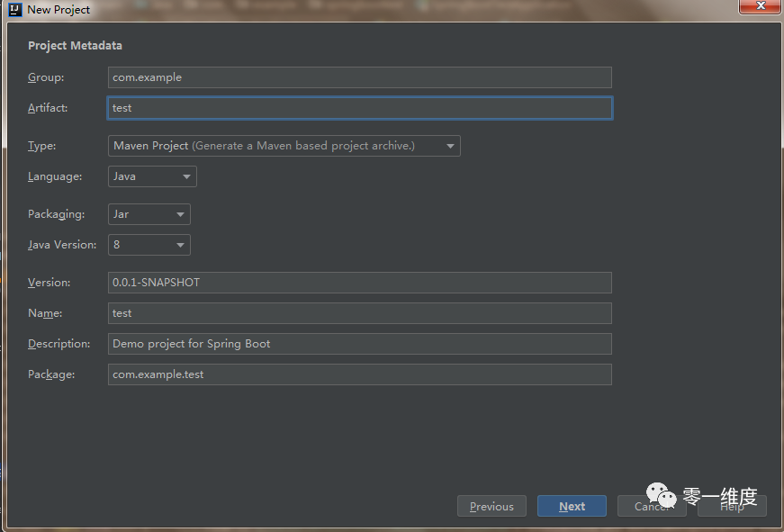Click the Artifact label
The image size is (784, 532).
point(48,108)
